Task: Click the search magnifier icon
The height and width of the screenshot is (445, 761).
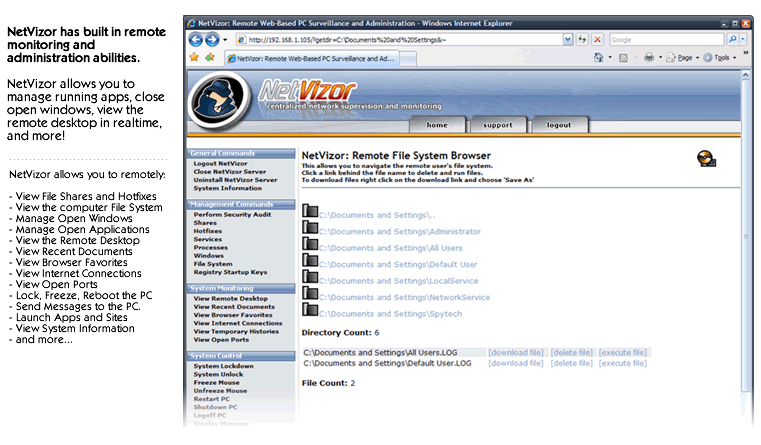Action: point(732,39)
